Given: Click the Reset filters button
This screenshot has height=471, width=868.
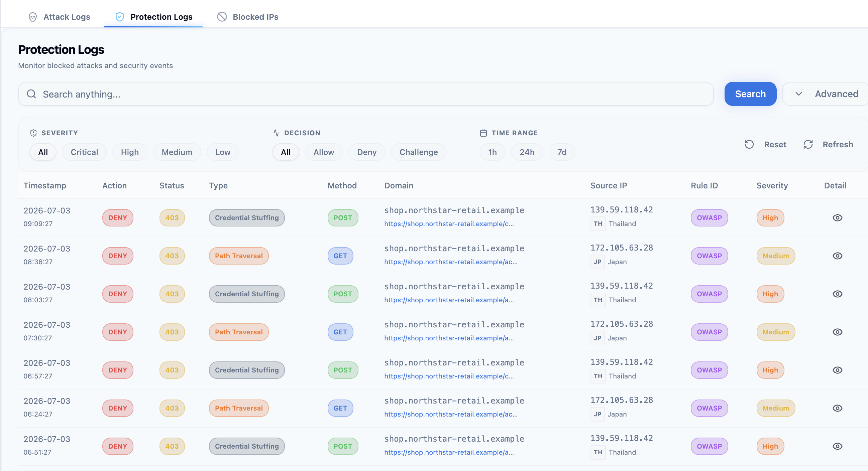Looking at the screenshot, I should (x=765, y=144).
